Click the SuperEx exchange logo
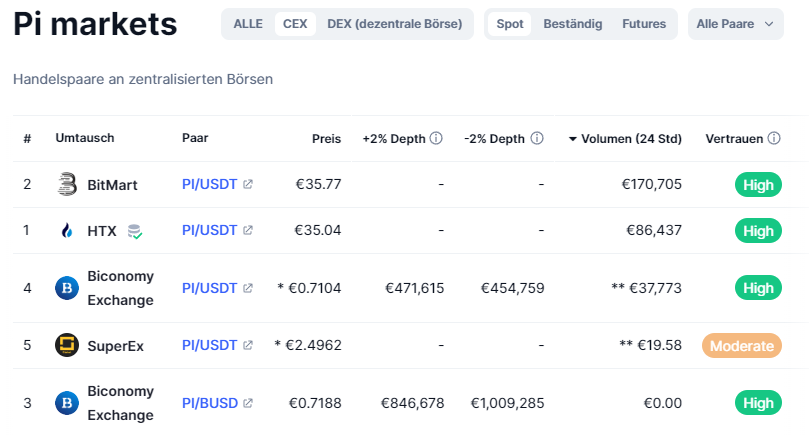Viewport: 809px width, 436px height. coord(67,345)
